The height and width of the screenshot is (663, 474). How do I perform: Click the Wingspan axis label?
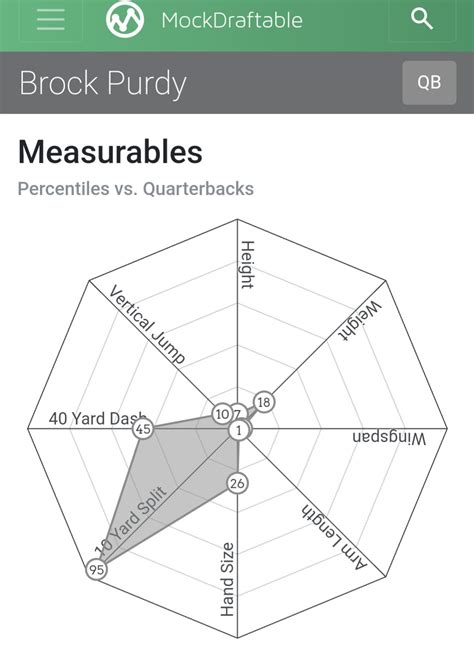point(389,438)
